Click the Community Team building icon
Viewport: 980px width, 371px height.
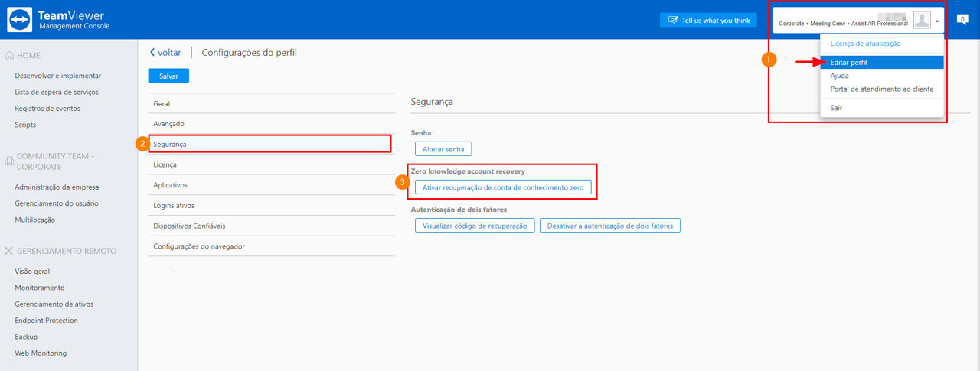[9, 161]
